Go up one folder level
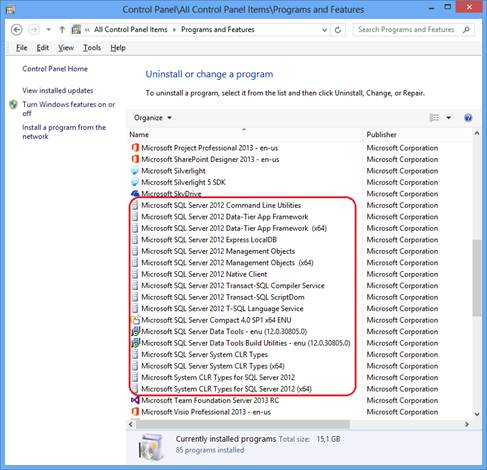This screenshot has width=487, height=470. (62, 30)
